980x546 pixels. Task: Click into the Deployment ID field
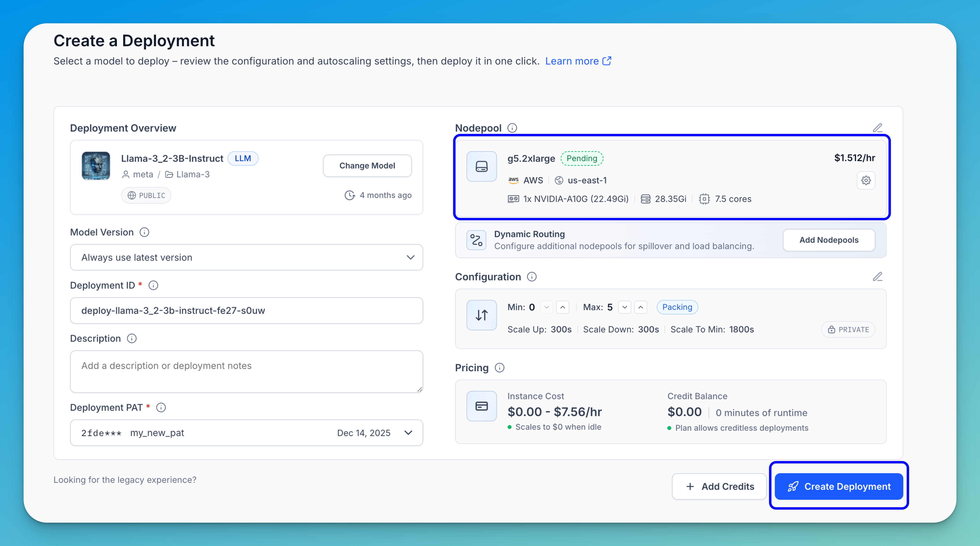247,311
